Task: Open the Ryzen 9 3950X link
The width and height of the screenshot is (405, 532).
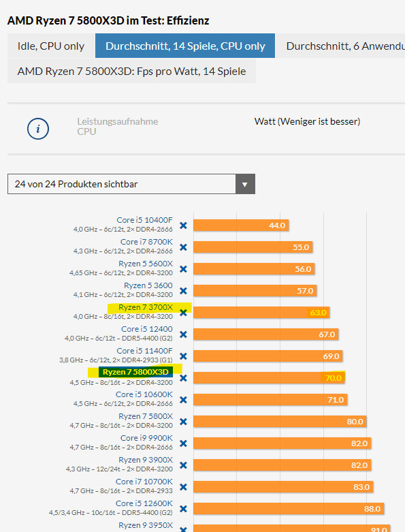Action: [146, 525]
